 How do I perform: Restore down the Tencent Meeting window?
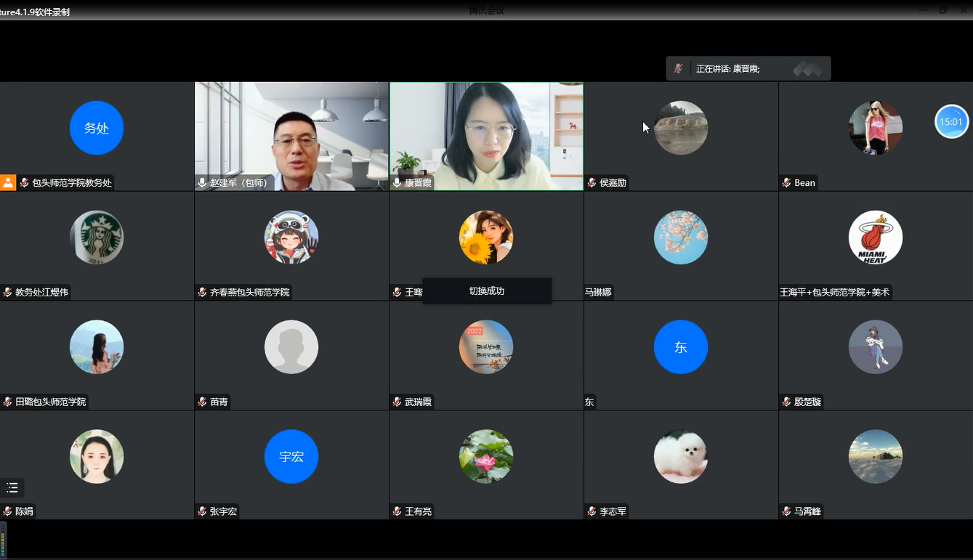click(942, 9)
